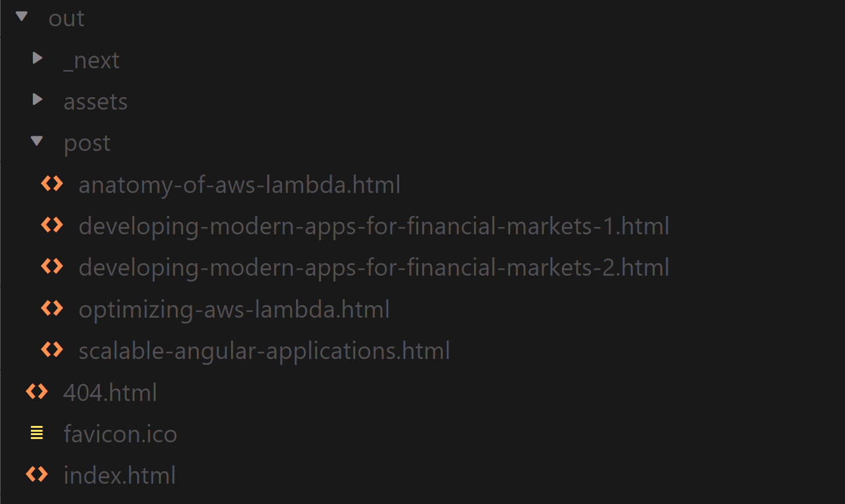This screenshot has width=845, height=504.
Task: Click icon beside developing-modern-apps-for-financial-markets-2.html
Action: [52, 266]
